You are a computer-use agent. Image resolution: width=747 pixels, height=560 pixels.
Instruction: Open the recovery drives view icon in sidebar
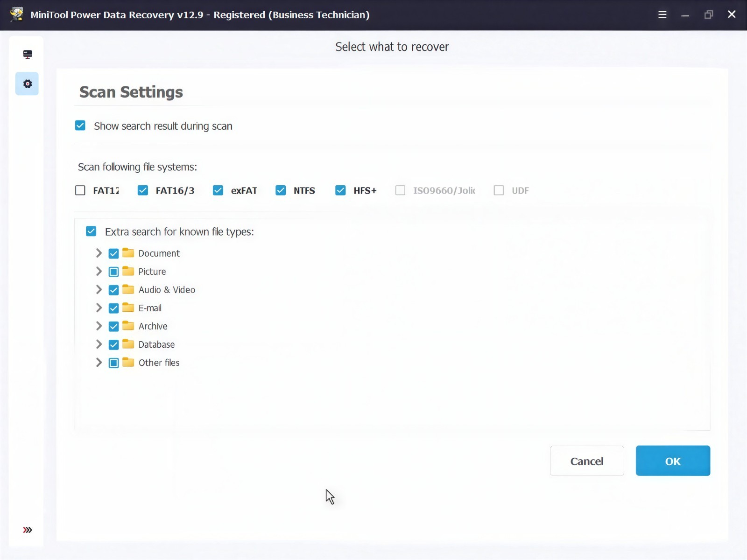pos(27,55)
